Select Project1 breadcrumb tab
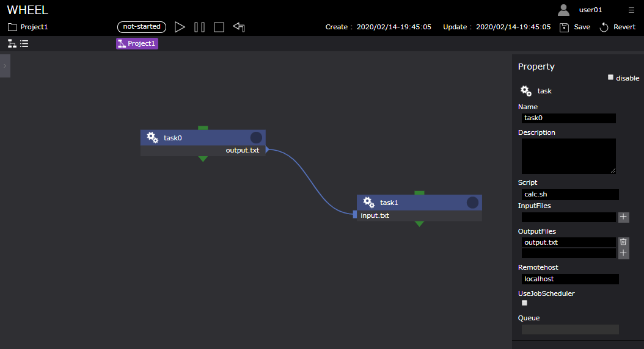 pos(137,43)
